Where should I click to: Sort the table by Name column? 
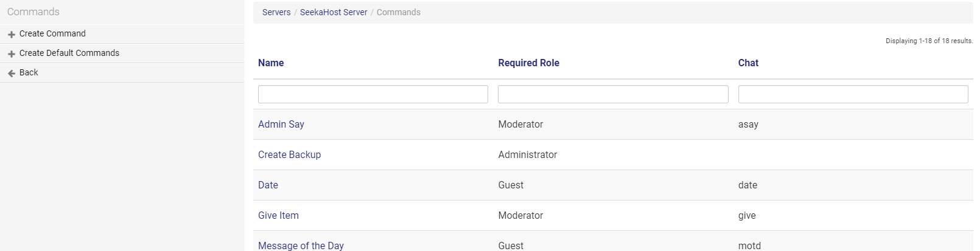click(x=271, y=63)
